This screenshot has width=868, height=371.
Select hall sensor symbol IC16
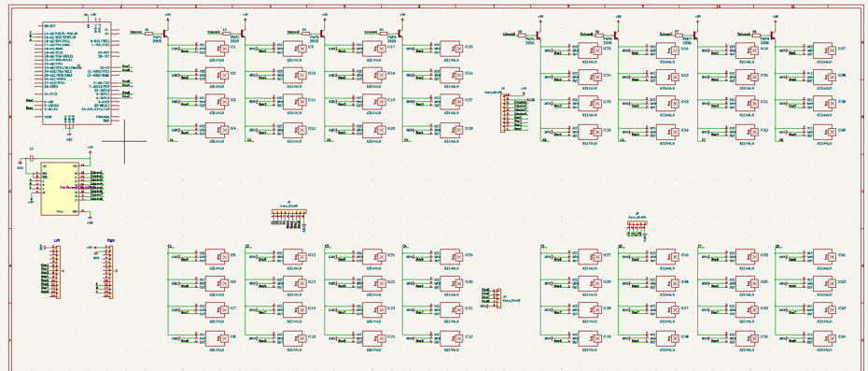click(x=294, y=338)
